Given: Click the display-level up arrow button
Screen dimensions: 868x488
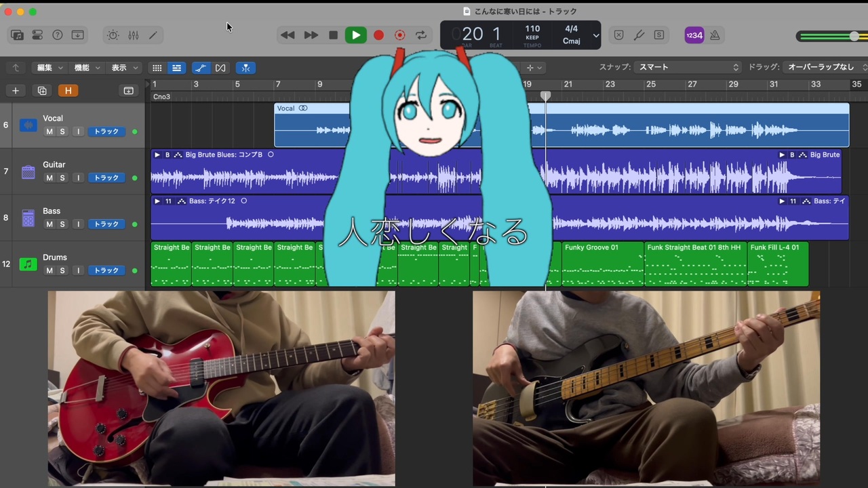Looking at the screenshot, I should pyautogui.click(x=16, y=68).
